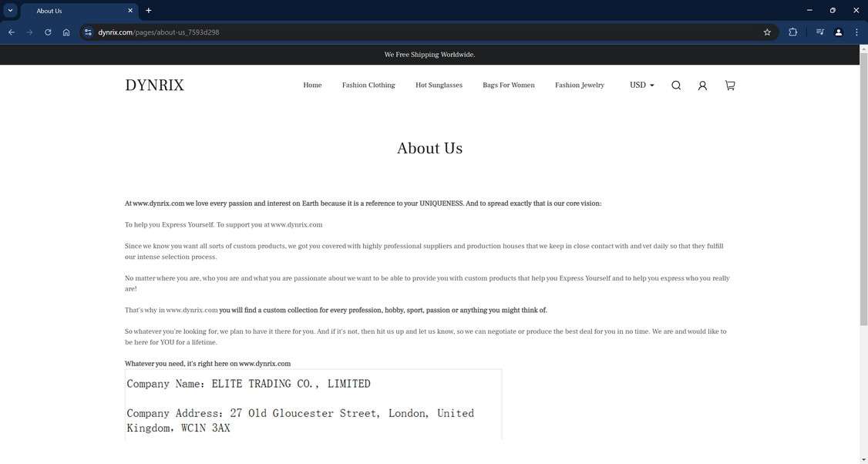Restore down the browser window
Image resolution: width=868 pixels, height=464 pixels.
[x=833, y=11]
